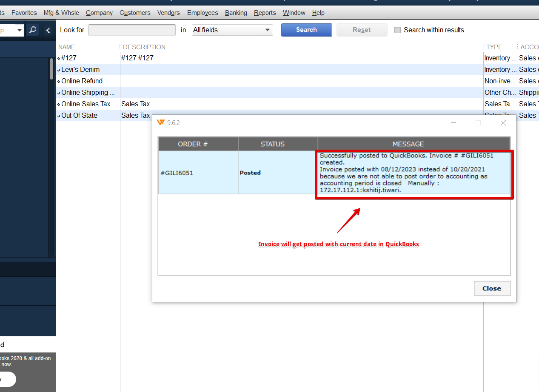Click the diamond icon beside Out Of State
The width and height of the screenshot is (539, 392).
point(59,116)
